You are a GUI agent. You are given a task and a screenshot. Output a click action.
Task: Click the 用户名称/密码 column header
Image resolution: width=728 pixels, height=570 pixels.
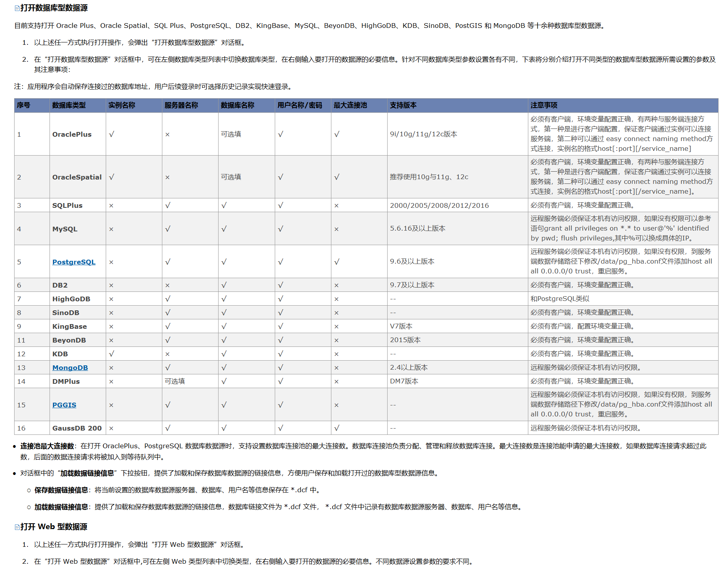coord(303,105)
